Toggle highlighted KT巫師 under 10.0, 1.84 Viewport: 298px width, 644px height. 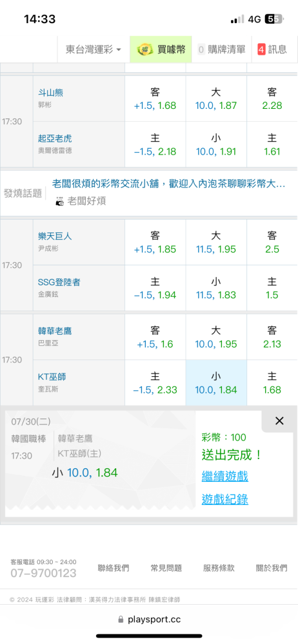pyautogui.click(x=216, y=383)
